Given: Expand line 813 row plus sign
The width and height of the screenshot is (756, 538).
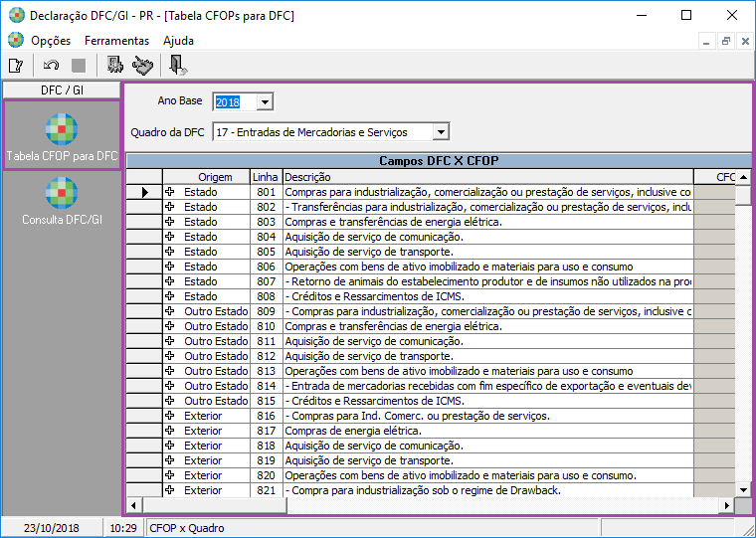Looking at the screenshot, I should click(170, 371).
